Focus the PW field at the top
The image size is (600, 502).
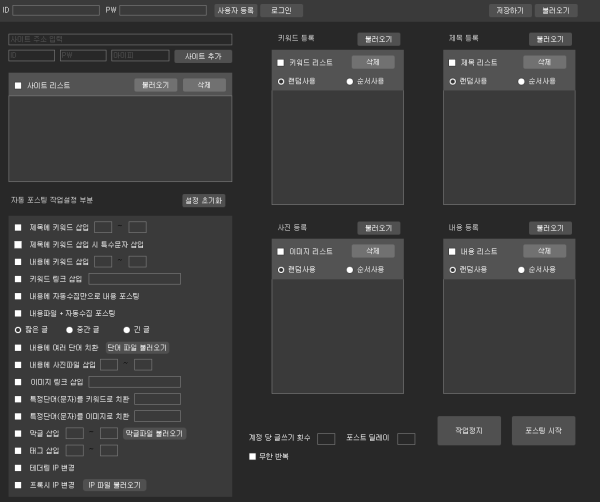[x=163, y=10]
